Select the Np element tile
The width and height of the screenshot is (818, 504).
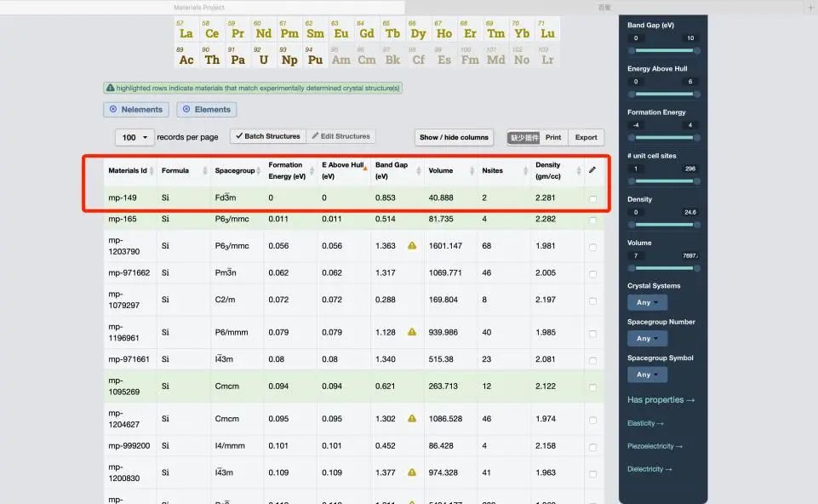pyautogui.click(x=289, y=55)
